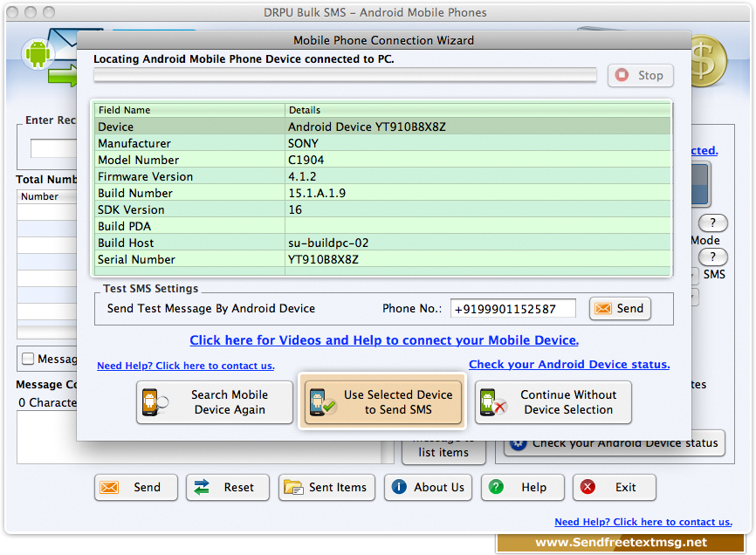Click the Number column header in main window
Screen dimensions: 756x555
(x=47, y=196)
